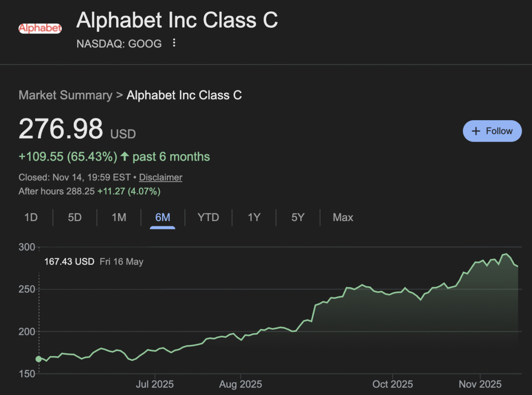The height and width of the screenshot is (395, 532).
Task: Click the 276.98 USD price heading
Action: coord(60,129)
